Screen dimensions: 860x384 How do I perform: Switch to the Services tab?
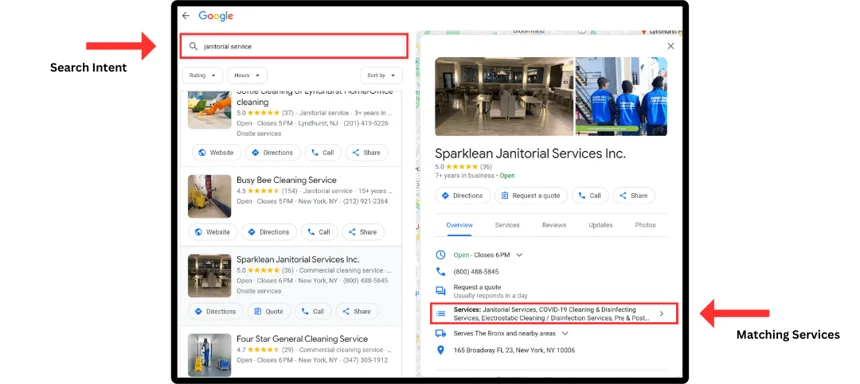(507, 225)
